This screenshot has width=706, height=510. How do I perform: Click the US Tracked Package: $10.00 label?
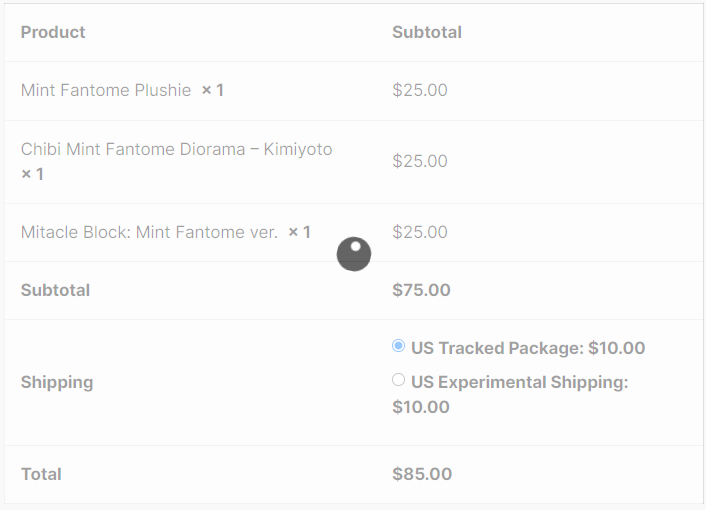point(528,348)
